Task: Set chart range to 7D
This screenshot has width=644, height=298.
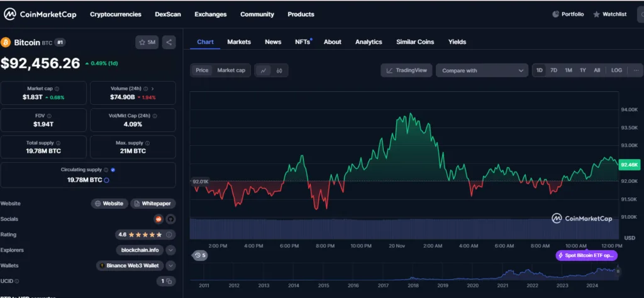Action: click(553, 70)
